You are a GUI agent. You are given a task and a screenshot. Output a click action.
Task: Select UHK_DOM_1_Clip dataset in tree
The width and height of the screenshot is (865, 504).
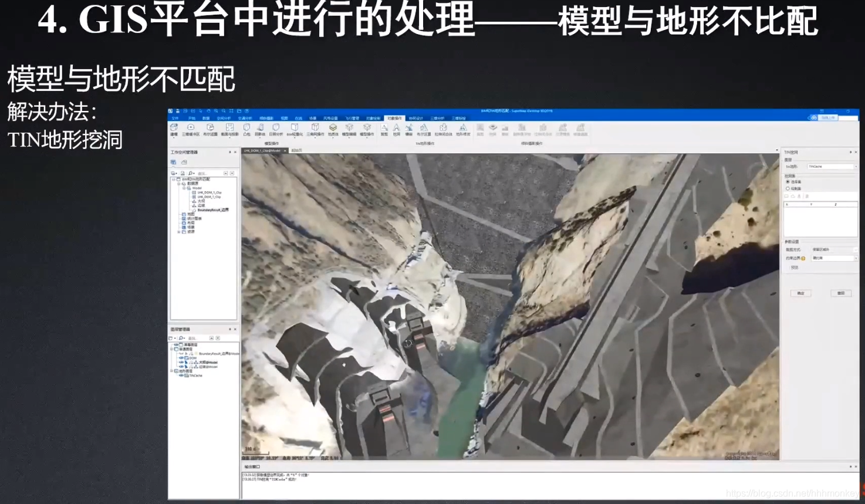click(210, 192)
